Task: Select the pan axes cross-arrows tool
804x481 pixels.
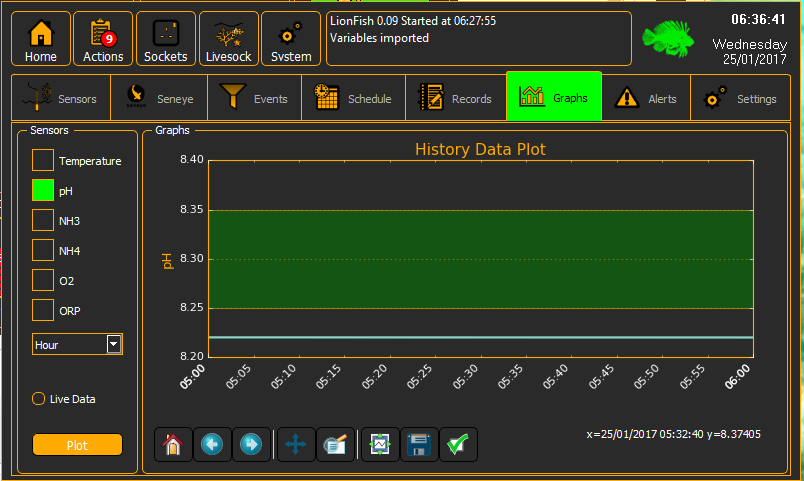Action: (x=296, y=444)
